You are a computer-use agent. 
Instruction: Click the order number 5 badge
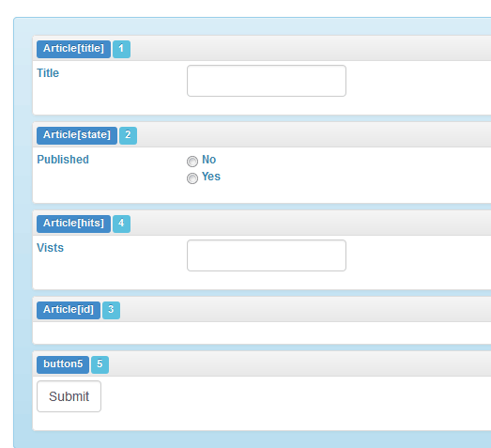point(100,365)
